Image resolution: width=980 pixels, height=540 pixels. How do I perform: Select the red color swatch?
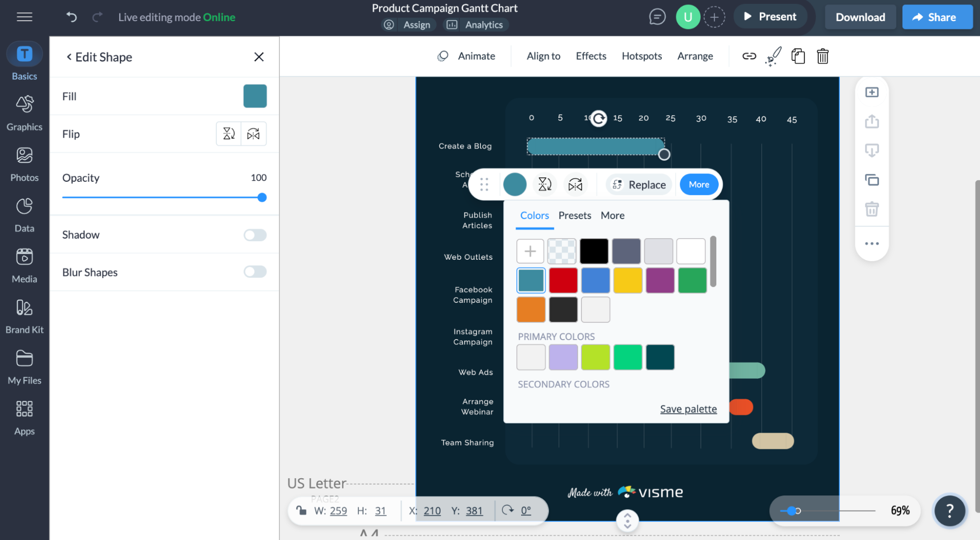point(563,280)
